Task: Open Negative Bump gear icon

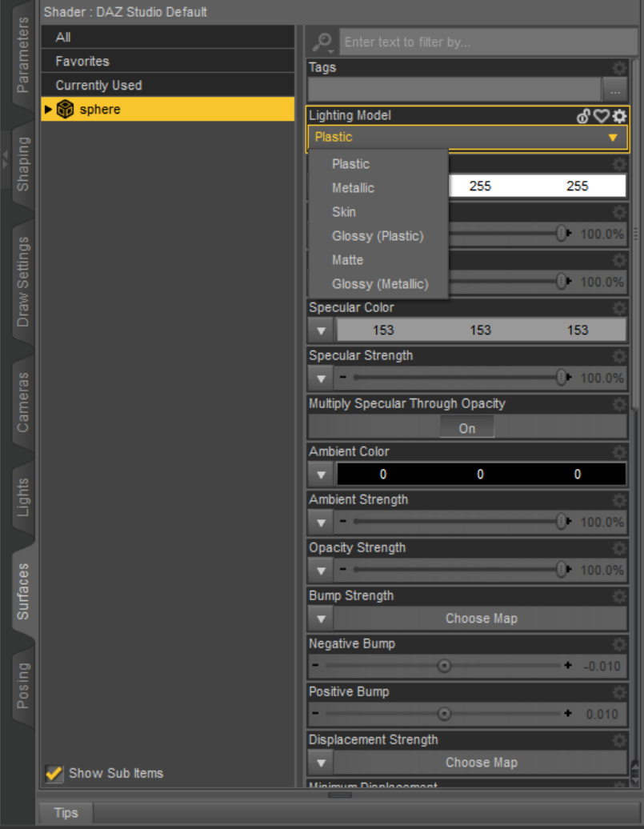Action: pos(619,644)
